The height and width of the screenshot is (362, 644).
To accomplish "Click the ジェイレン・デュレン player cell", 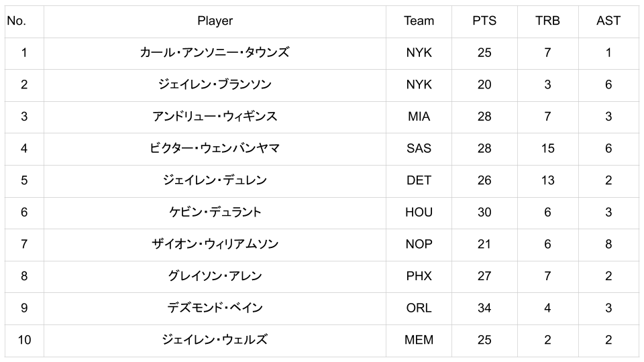I will point(215,180).
